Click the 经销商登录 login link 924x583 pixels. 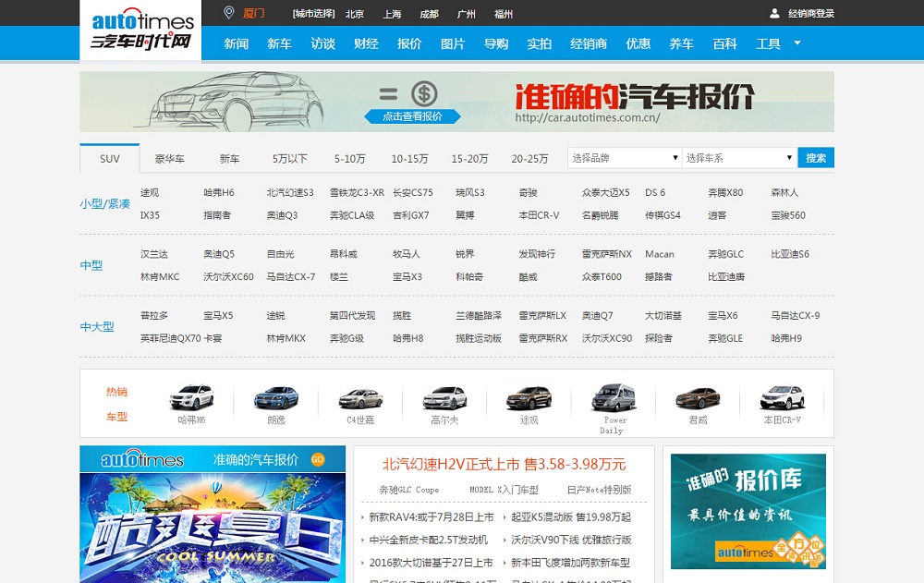(x=811, y=14)
